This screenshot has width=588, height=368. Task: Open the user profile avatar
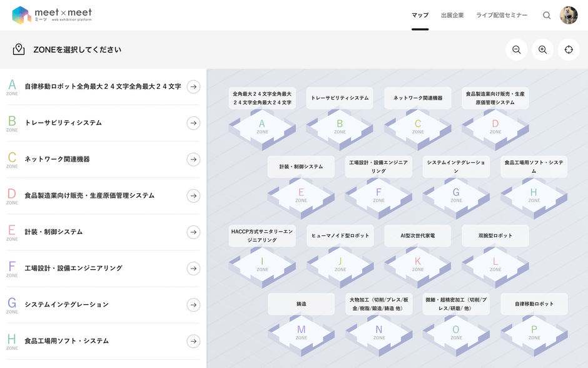click(x=569, y=16)
